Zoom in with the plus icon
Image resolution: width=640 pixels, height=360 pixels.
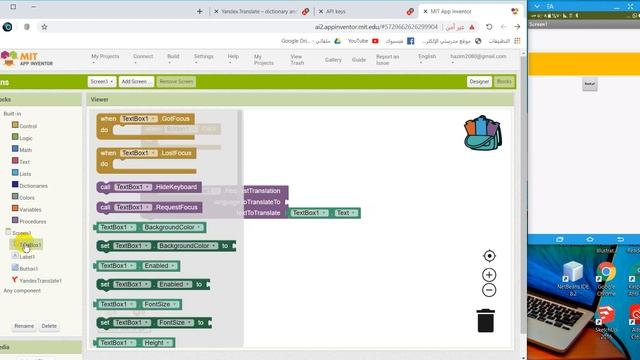pyautogui.click(x=489, y=275)
